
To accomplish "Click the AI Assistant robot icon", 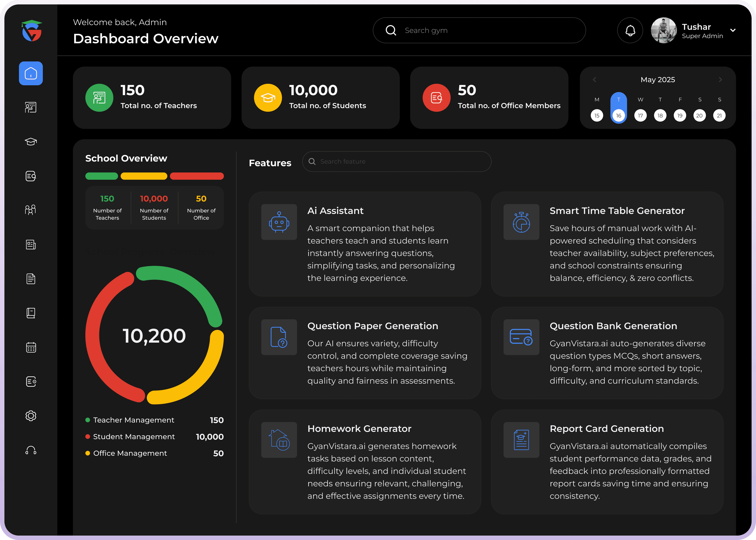I will [279, 222].
